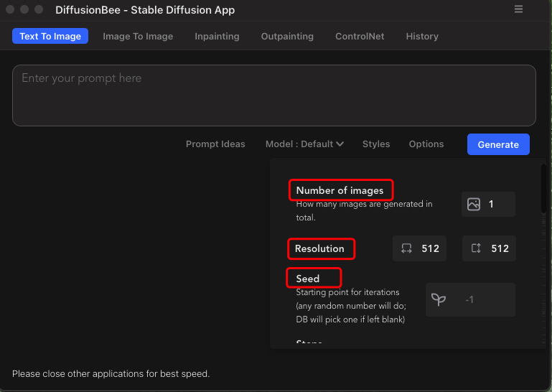
Task: Switch to the Image To Image tab
Action: coord(138,37)
